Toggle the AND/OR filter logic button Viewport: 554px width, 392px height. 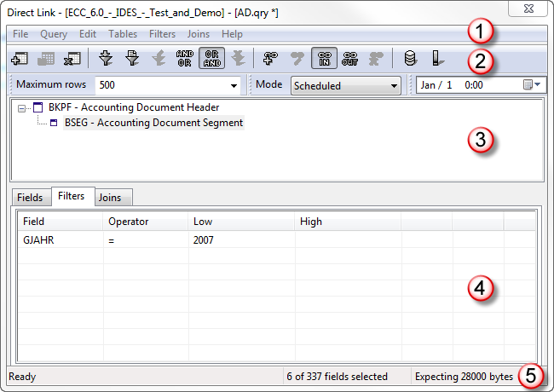[185, 58]
